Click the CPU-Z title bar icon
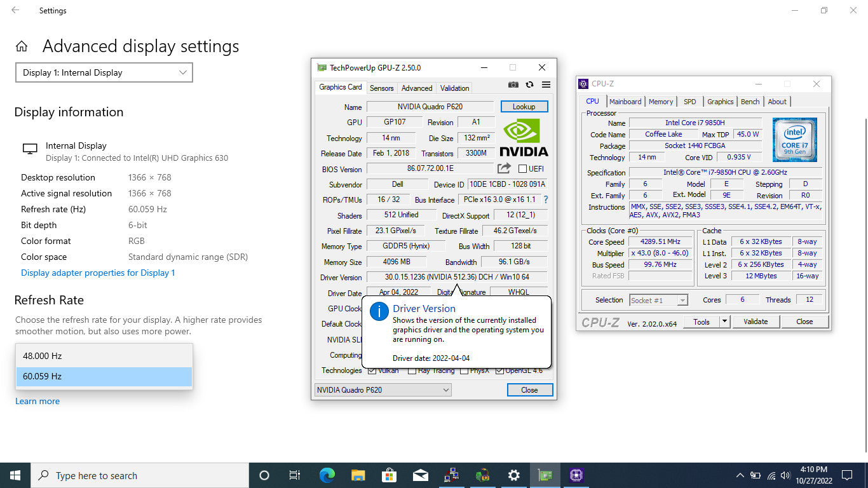868x488 pixels. pyautogui.click(x=583, y=84)
